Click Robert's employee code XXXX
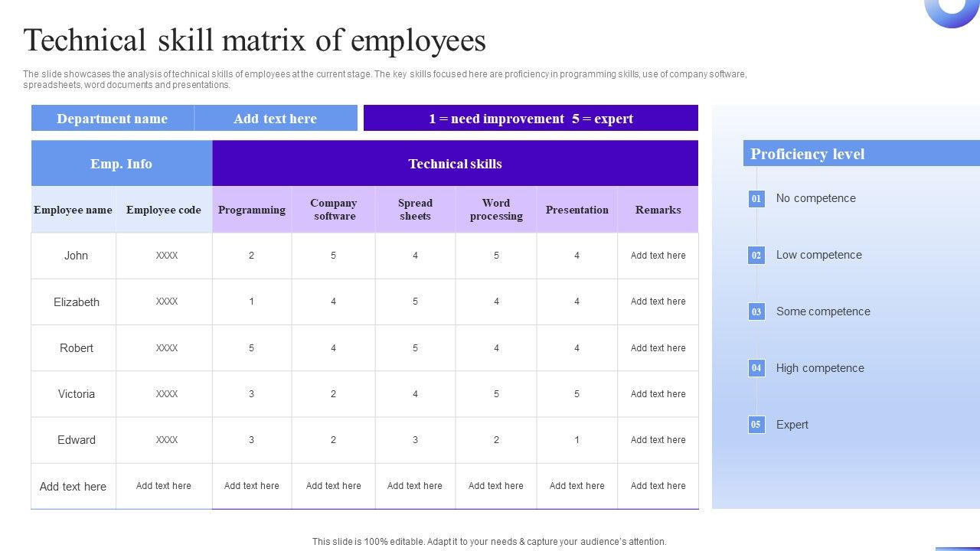980x551 pixels. (x=167, y=348)
